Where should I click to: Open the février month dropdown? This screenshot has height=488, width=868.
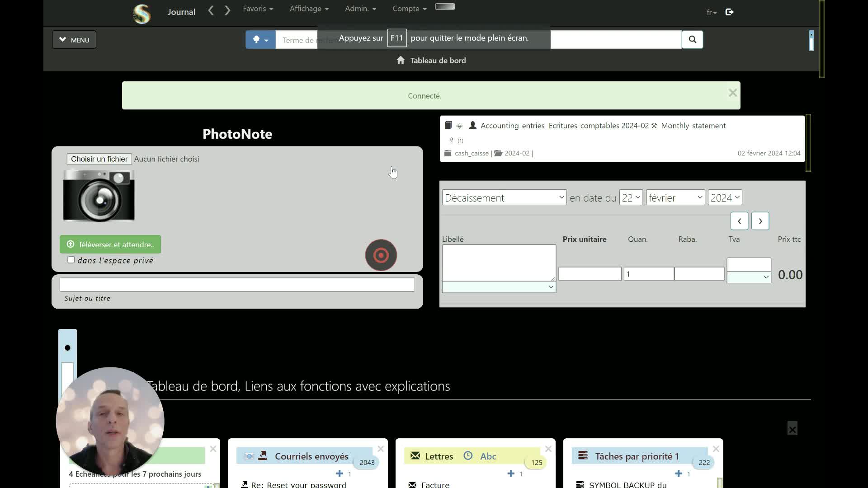pyautogui.click(x=675, y=197)
